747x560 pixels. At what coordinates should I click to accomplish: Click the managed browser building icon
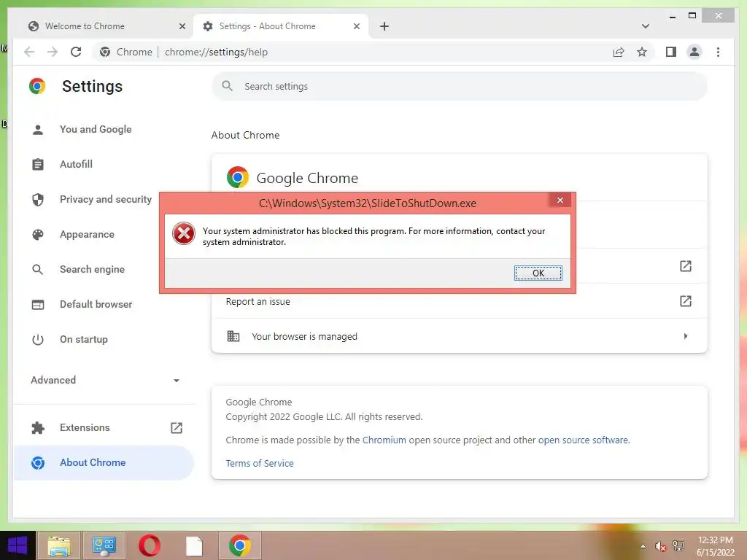233,336
